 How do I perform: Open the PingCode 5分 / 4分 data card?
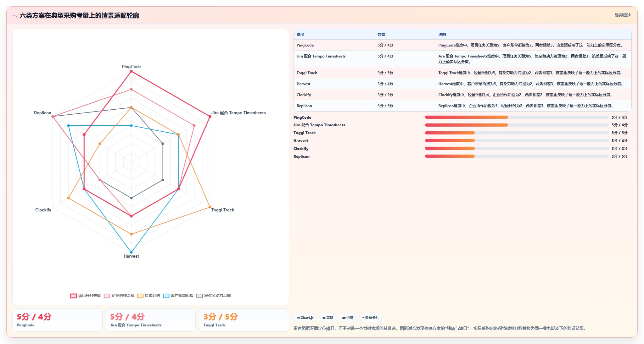57,320
